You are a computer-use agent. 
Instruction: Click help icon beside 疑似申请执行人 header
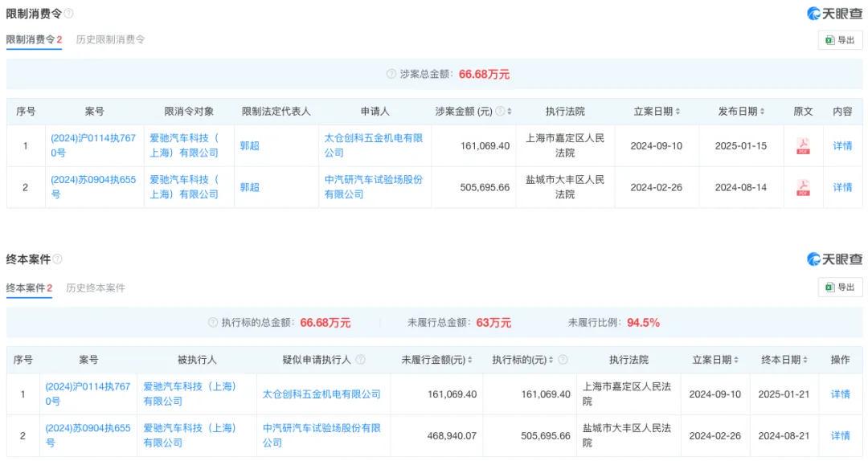pos(360,360)
